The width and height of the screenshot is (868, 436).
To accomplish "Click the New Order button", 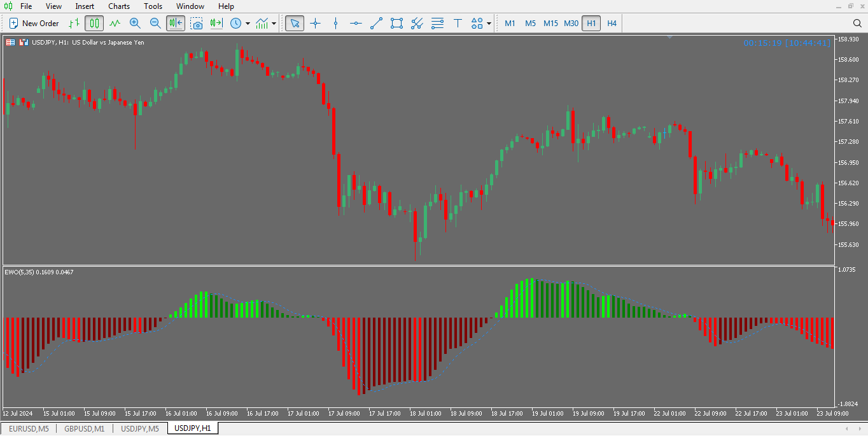I will pyautogui.click(x=34, y=24).
